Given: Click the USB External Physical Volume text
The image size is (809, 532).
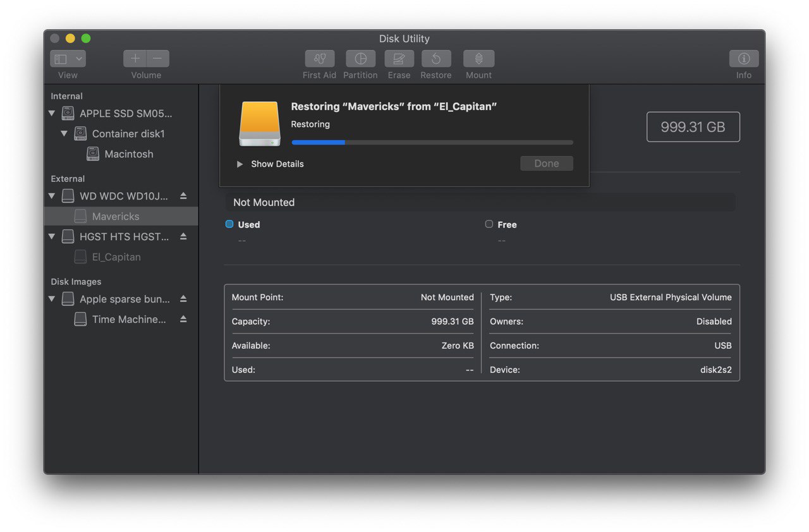Looking at the screenshot, I should 671,297.
